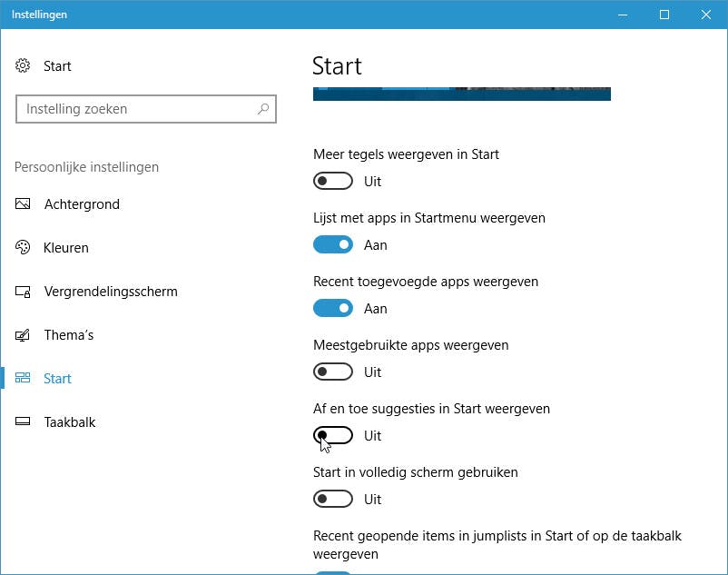Click the Achtergrond picture icon
Image resolution: width=728 pixels, height=575 pixels.
pos(24,204)
